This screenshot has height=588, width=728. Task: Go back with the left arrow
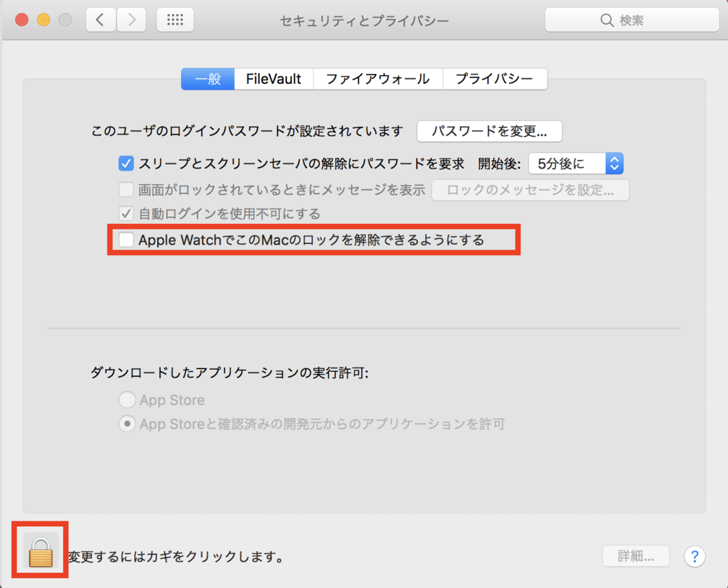tap(100, 20)
